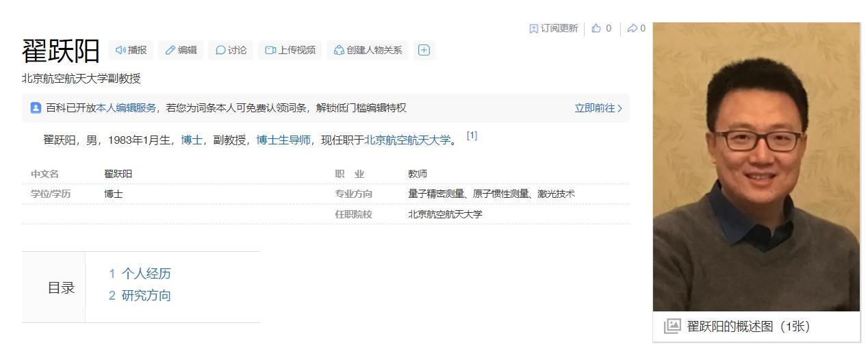
Task: Click the 任职院校 field label
Action: tap(353, 214)
